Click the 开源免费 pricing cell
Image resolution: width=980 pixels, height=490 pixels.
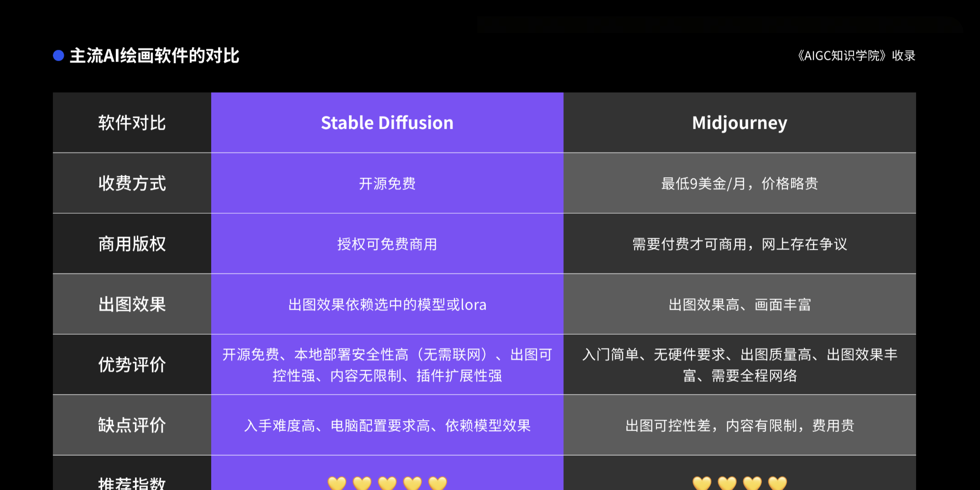[x=387, y=183]
